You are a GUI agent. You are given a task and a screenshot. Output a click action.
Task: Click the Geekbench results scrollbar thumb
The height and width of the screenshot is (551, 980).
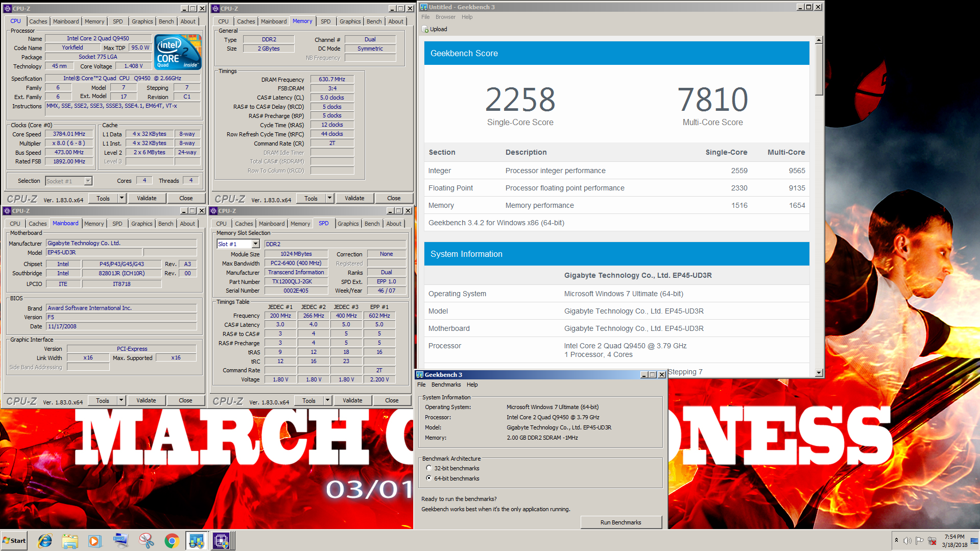coord(819,69)
